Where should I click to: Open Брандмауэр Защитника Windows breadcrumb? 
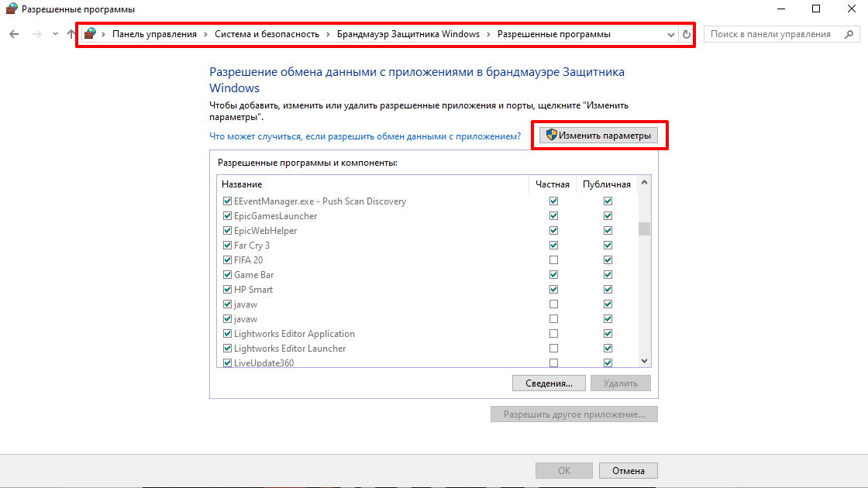point(408,34)
